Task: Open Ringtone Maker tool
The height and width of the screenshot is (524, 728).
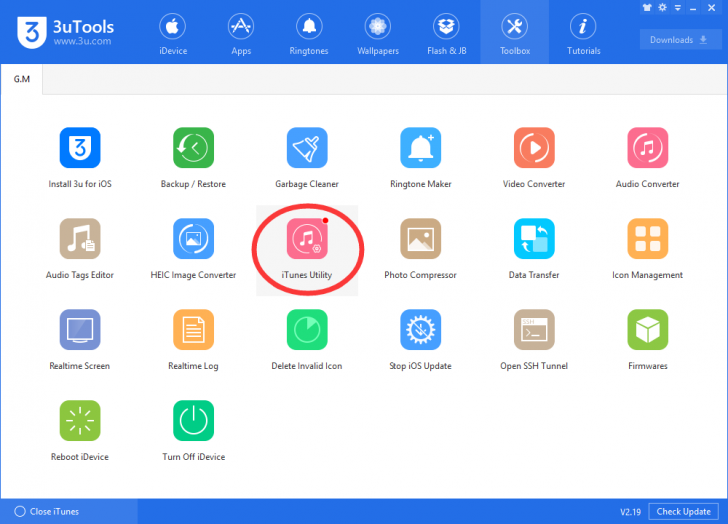Action: (421, 148)
